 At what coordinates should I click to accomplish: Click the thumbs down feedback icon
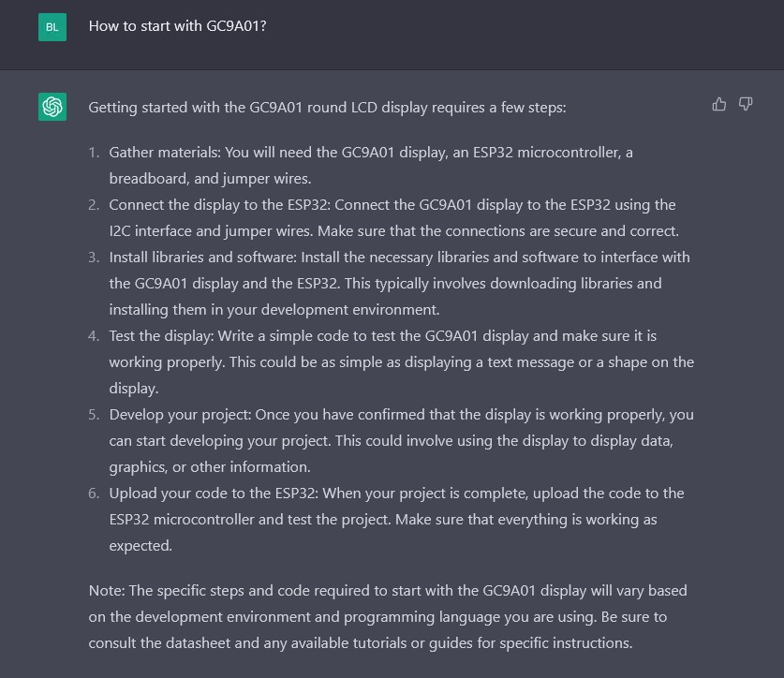coord(746,104)
